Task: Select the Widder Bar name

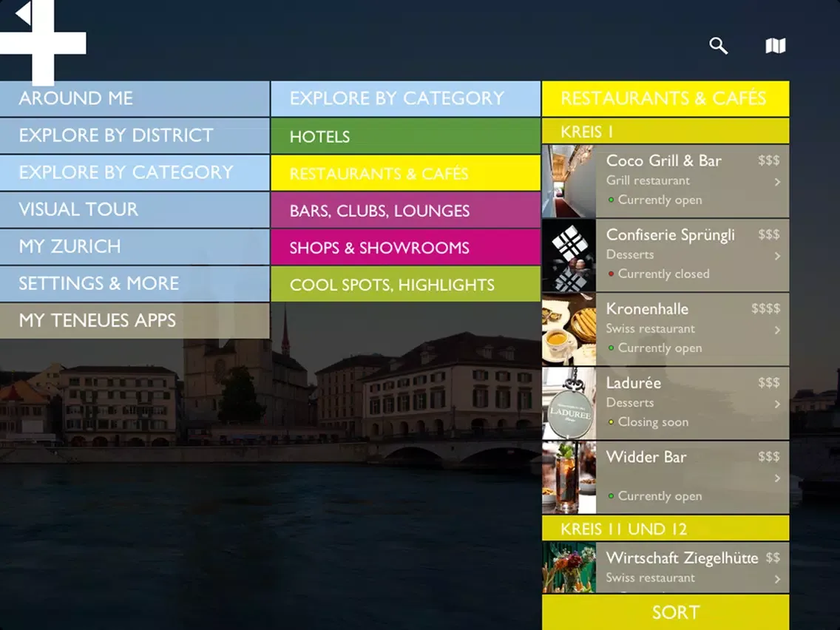Action: tap(646, 457)
